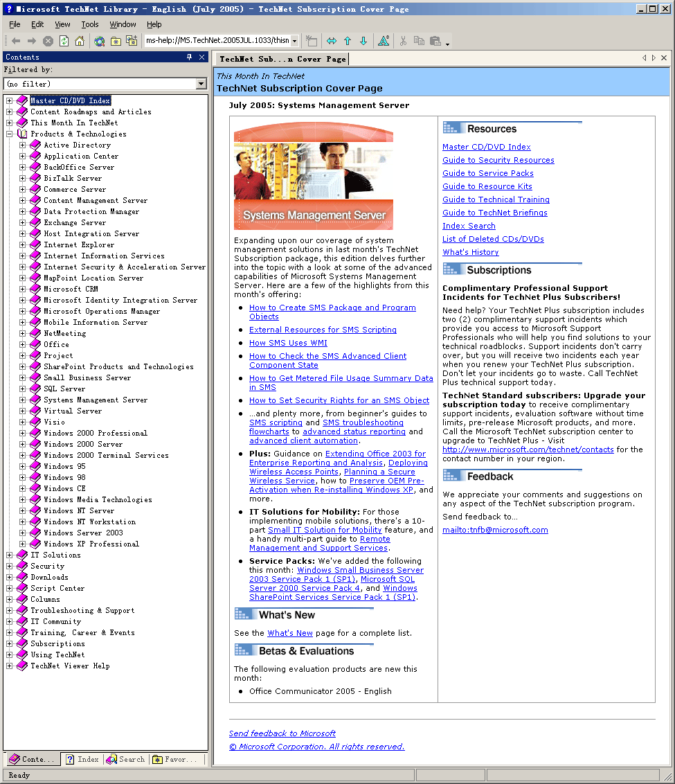The height and width of the screenshot is (784, 675).
Task: Expand the Windows XP Professional node
Action: pyautogui.click(x=22, y=544)
